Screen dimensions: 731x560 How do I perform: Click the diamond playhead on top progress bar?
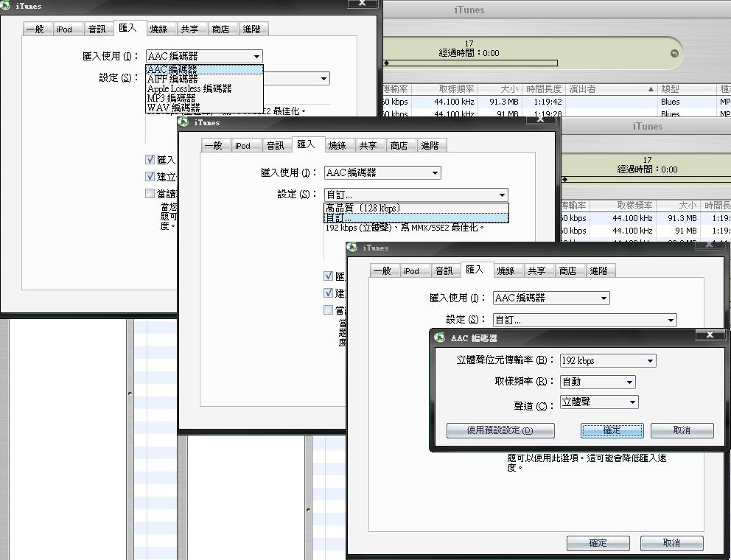coord(385,63)
